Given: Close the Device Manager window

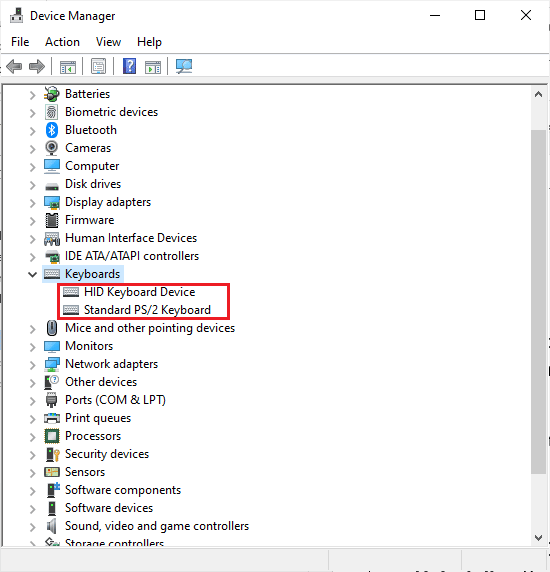Looking at the screenshot, I should click(526, 15).
